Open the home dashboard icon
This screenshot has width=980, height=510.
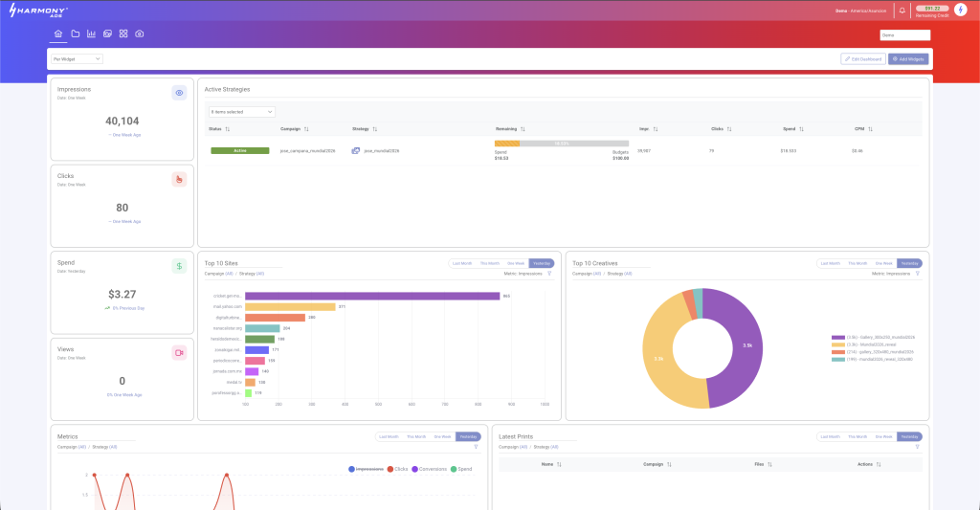point(58,33)
